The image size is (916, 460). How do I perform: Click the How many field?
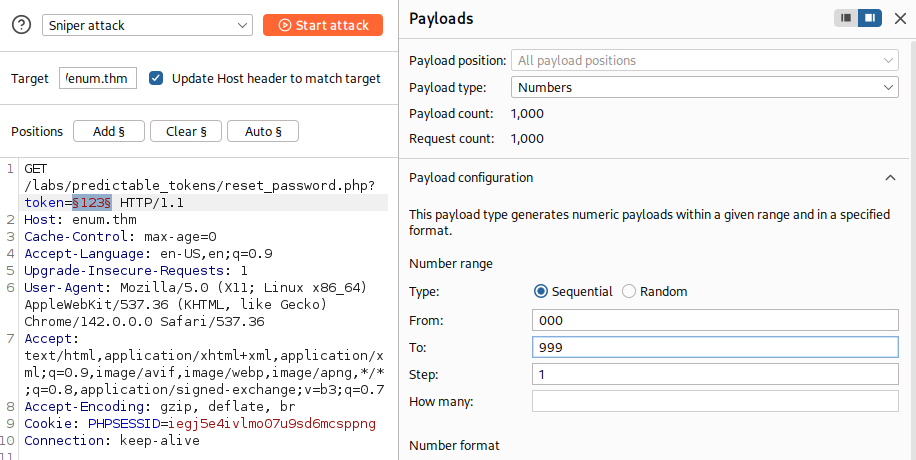(715, 401)
